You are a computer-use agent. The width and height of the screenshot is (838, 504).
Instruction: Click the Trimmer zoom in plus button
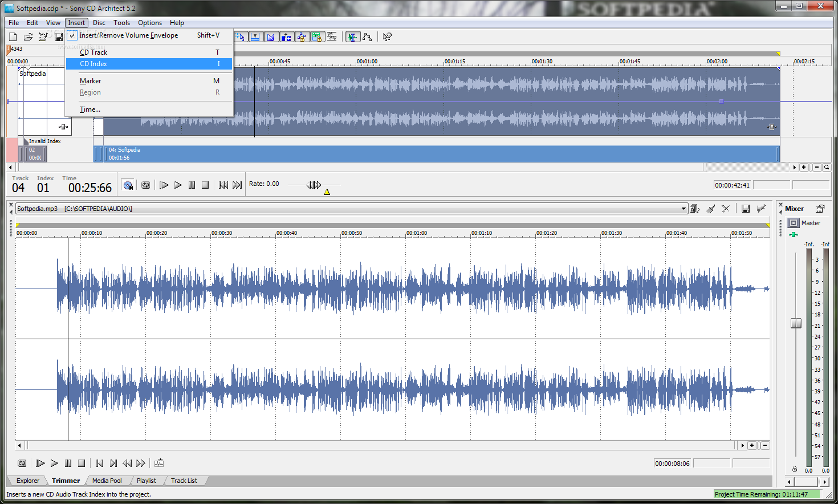[752, 445]
